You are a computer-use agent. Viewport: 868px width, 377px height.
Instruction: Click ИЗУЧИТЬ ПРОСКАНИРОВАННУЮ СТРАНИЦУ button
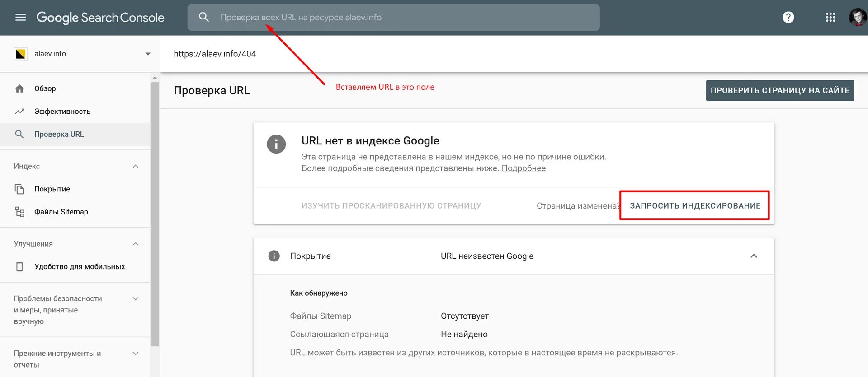[x=391, y=206]
